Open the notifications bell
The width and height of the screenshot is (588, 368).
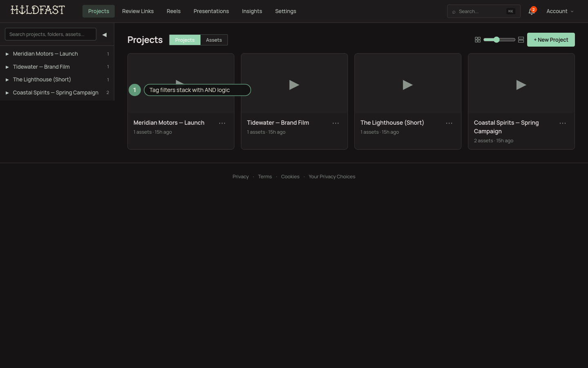click(x=531, y=11)
